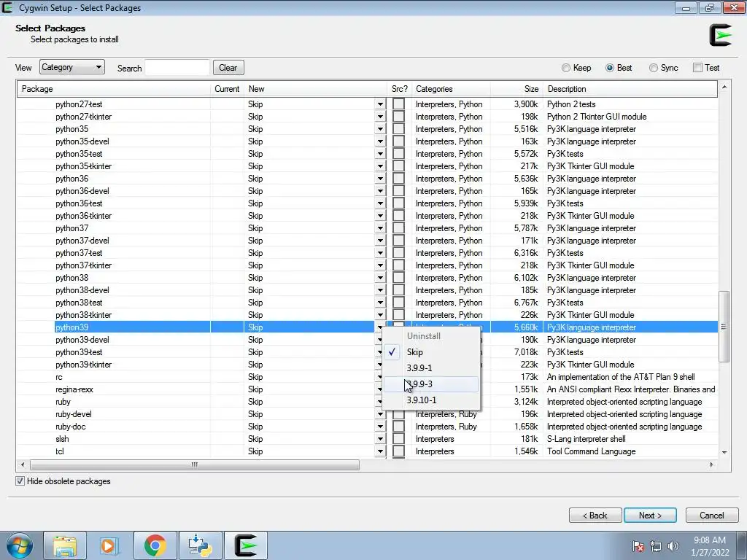Click the scroll left arrow of the package list

click(x=23, y=464)
